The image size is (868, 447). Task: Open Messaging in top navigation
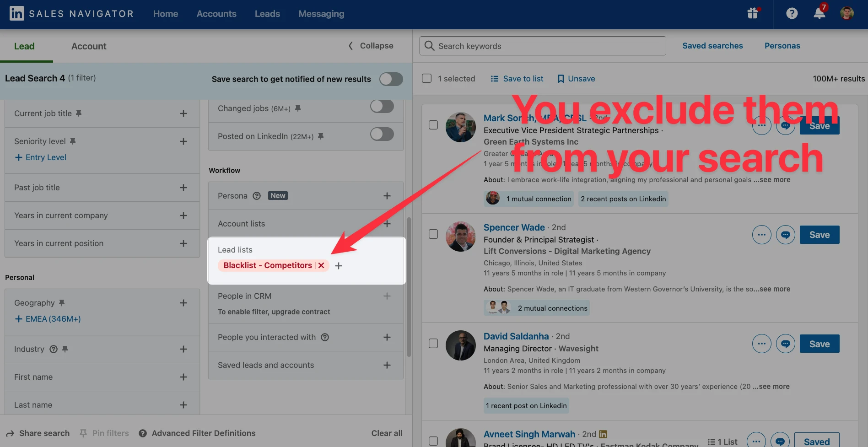(321, 14)
